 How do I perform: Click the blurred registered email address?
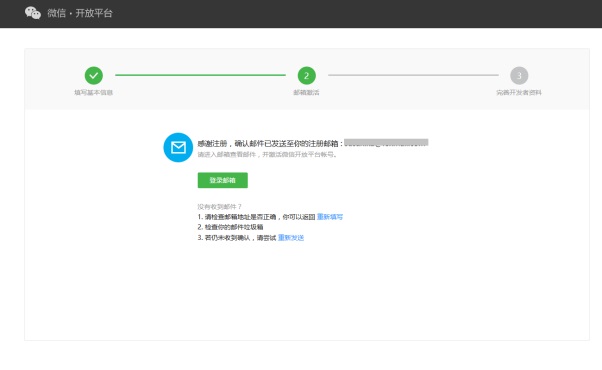point(386,143)
